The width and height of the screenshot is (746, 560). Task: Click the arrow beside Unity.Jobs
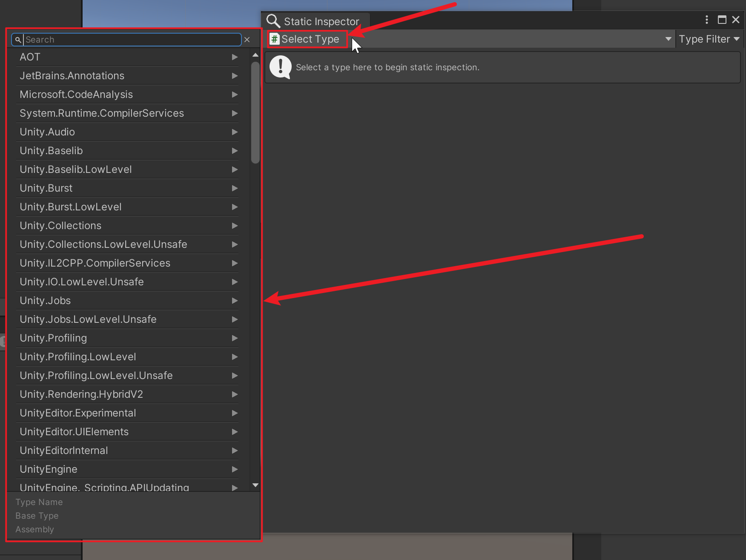pos(235,301)
